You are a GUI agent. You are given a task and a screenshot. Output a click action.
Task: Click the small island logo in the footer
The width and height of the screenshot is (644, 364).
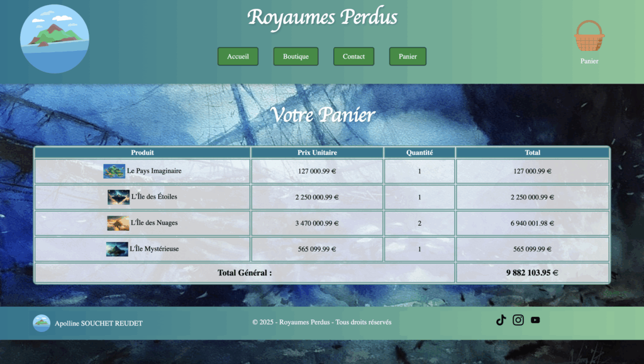pyautogui.click(x=42, y=323)
